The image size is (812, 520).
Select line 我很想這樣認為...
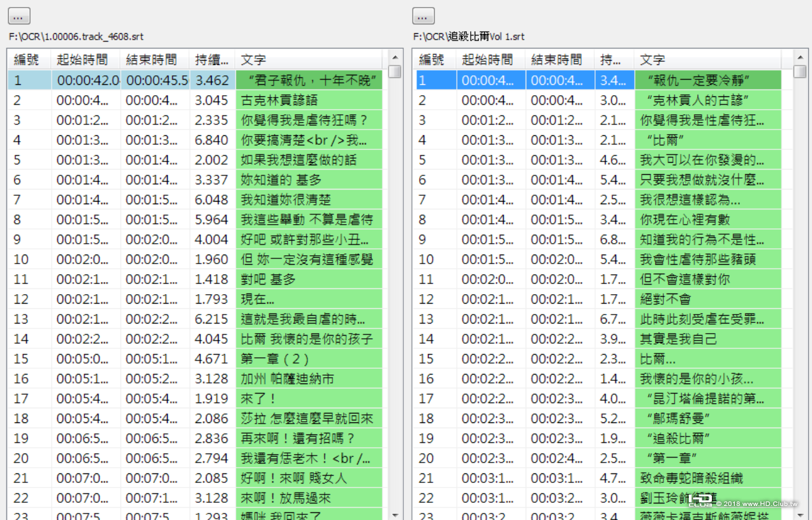708,200
